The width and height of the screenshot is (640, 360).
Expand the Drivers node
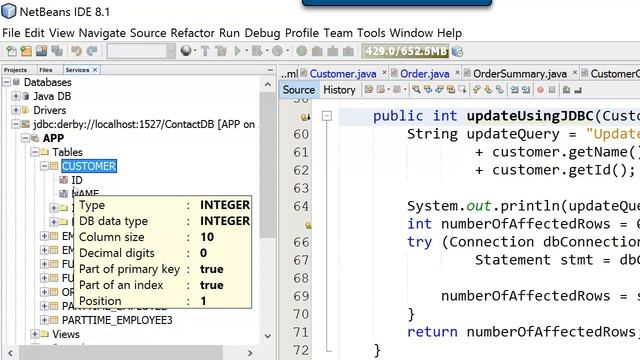(x=16, y=110)
